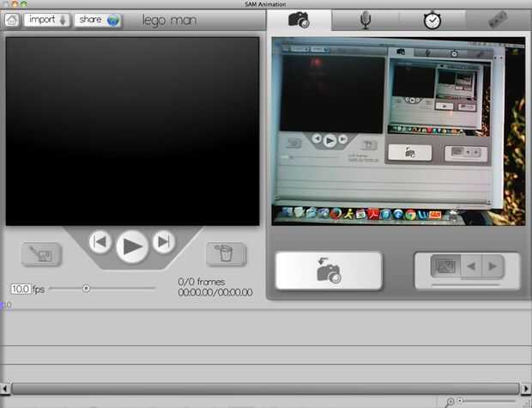The width and height of the screenshot is (532, 408).
Task: Switch to the camera capture tab
Action: (299, 20)
